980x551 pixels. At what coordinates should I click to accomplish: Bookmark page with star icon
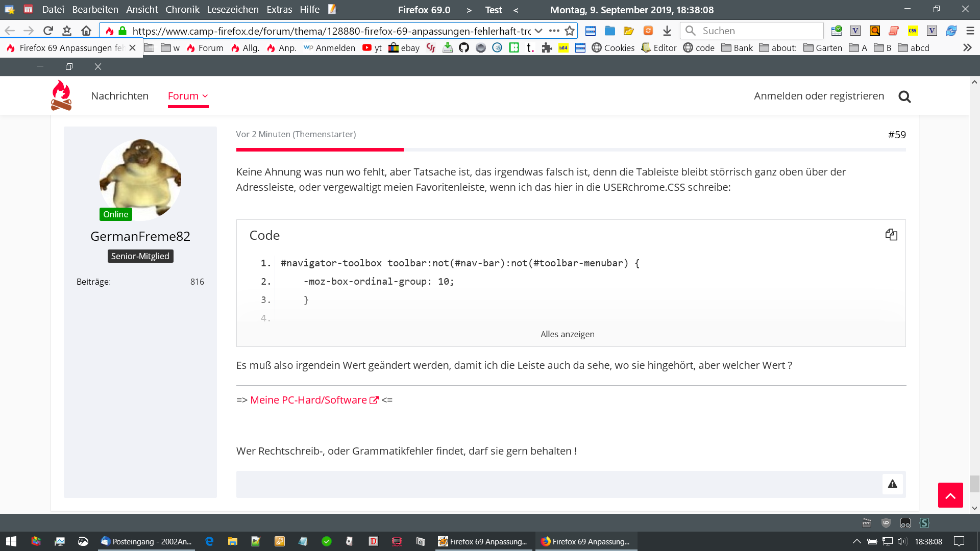click(x=570, y=31)
